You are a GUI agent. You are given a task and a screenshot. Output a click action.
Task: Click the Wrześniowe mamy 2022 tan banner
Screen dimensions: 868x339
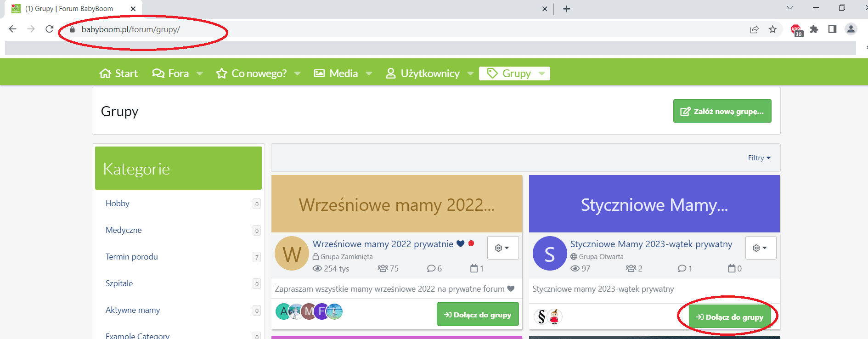tap(397, 204)
